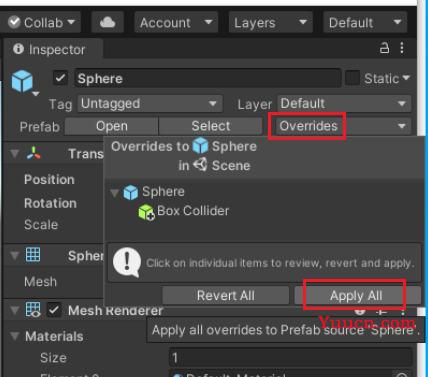
Task: Collapse the Mesh Renderer component
Action: (x=15, y=311)
